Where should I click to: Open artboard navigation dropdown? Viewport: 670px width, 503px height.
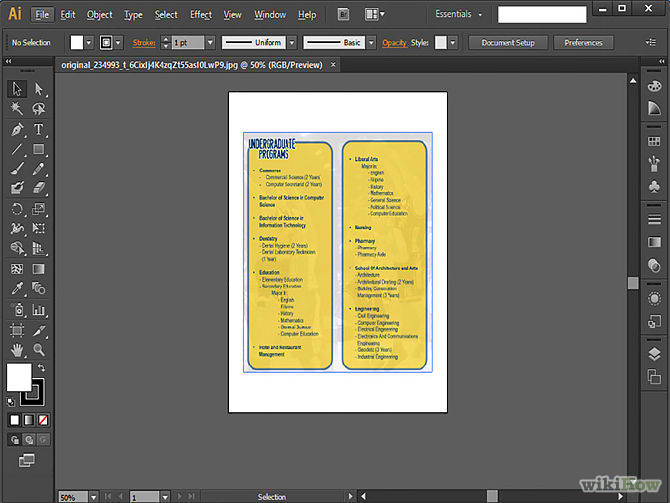(165, 497)
